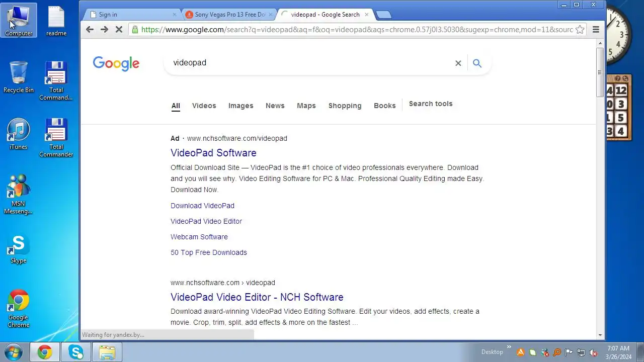644x362 pixels.
Task: Click the network tray icon
Action: [581, 352]
